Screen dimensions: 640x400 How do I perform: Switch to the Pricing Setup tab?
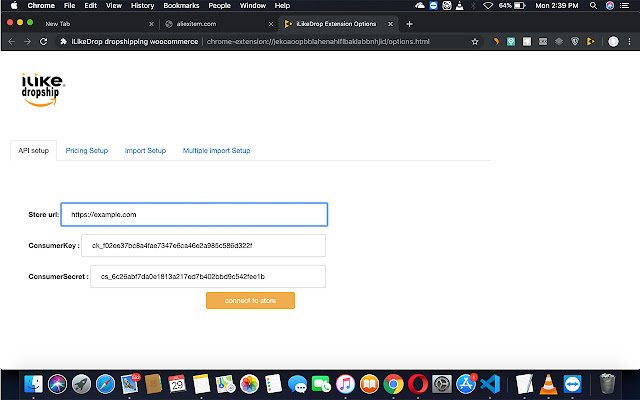pyautogui.click(x=87, y=151)
